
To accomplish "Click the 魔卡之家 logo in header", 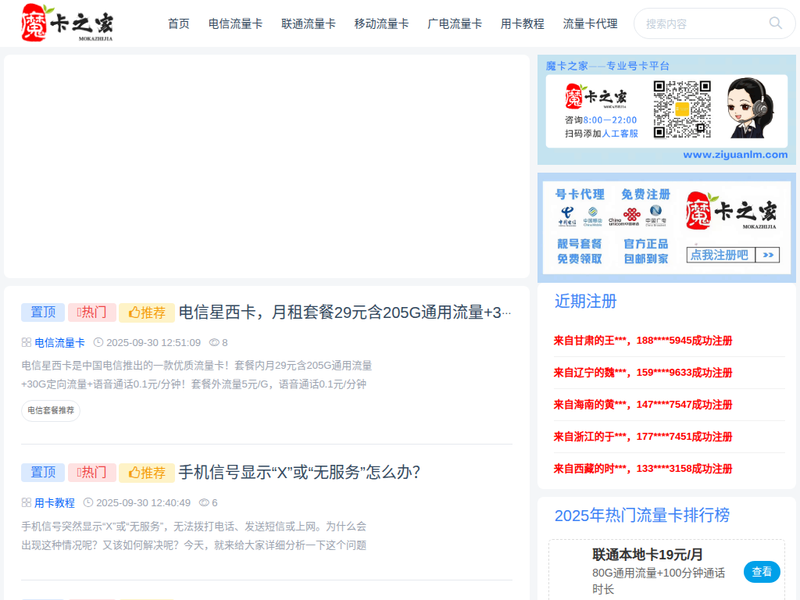I will (x=67, y=23).
